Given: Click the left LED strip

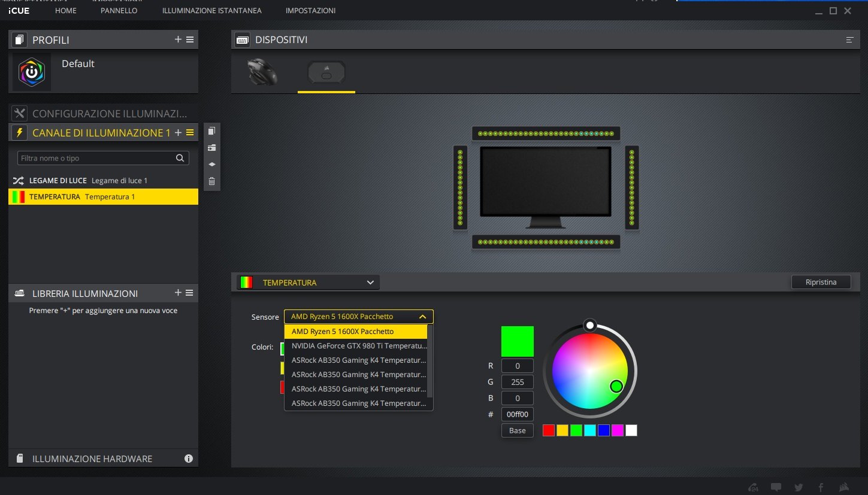Looking at the screenshot, I should coord(460,187).
